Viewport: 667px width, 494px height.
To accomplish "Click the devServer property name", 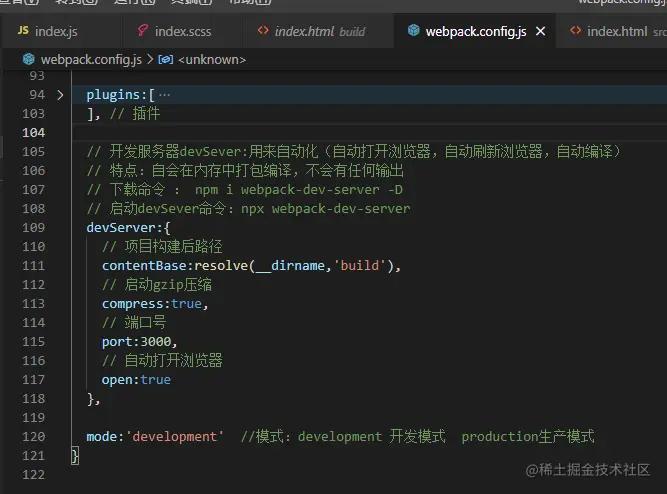I will 121,228.
